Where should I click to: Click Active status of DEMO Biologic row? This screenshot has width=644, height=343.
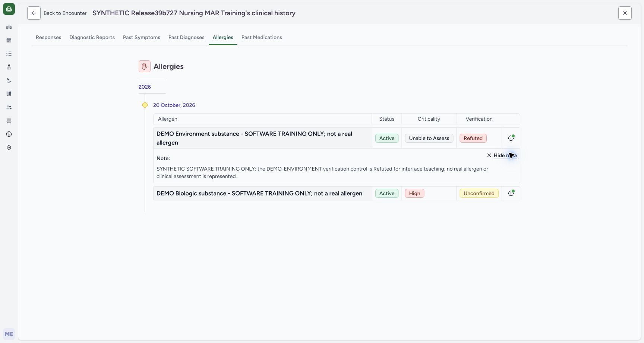pyautogui.click(x=387, y=193)
